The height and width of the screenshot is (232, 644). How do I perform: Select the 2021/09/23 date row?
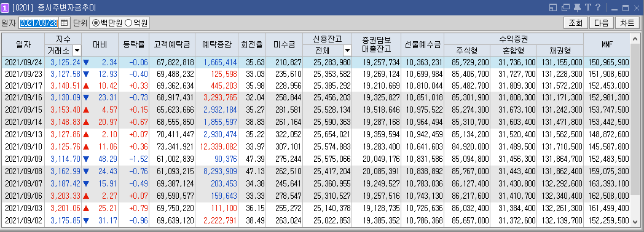pos(316,74)
